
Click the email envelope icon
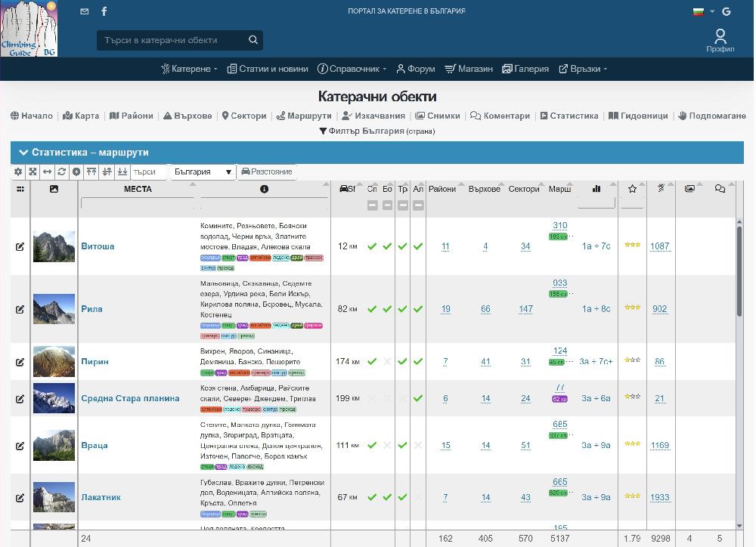tap(84, 11)
